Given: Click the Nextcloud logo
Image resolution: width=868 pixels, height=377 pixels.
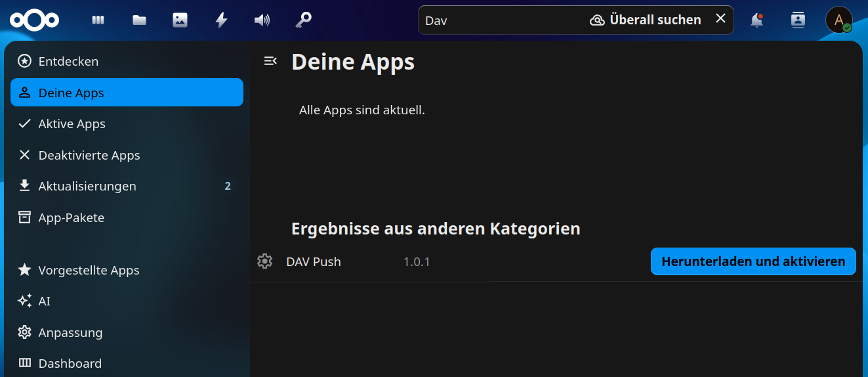Looking at the screenshot, I should coord(34,20).
